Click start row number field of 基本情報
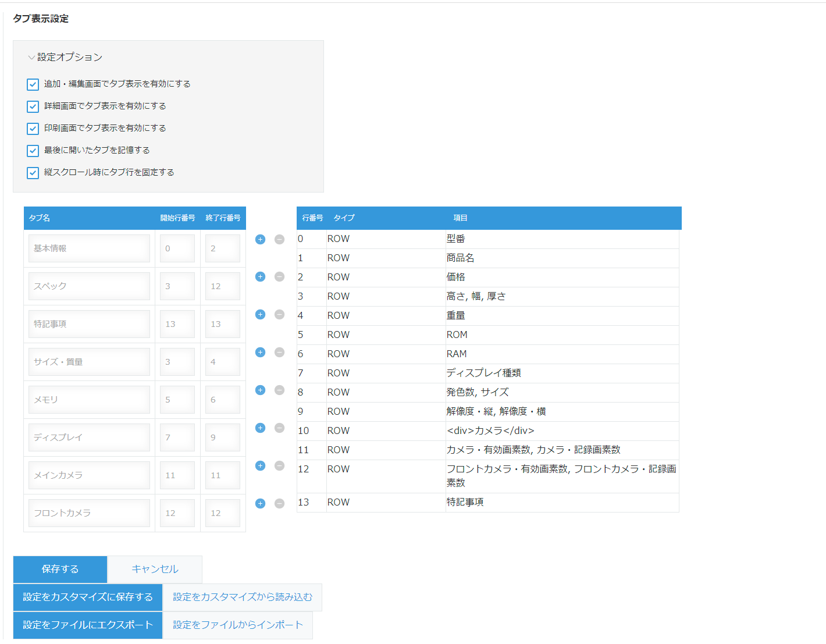This screenshot has width=826, height=644. (x=177, y=248)
